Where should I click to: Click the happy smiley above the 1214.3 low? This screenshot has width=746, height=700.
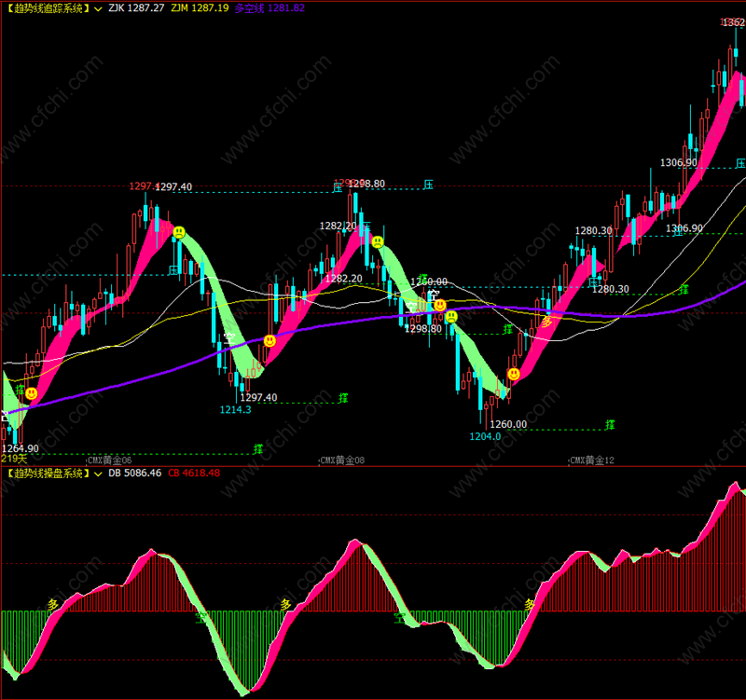coord(269,340)
